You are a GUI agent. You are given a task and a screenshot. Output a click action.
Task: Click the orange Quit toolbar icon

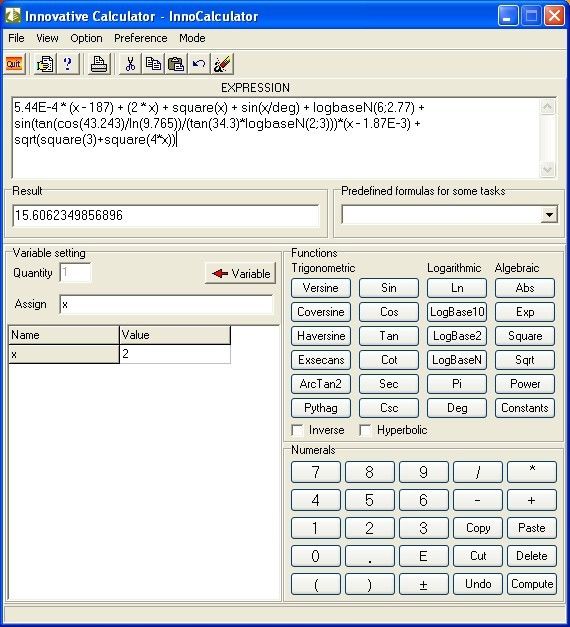point(14,64)
